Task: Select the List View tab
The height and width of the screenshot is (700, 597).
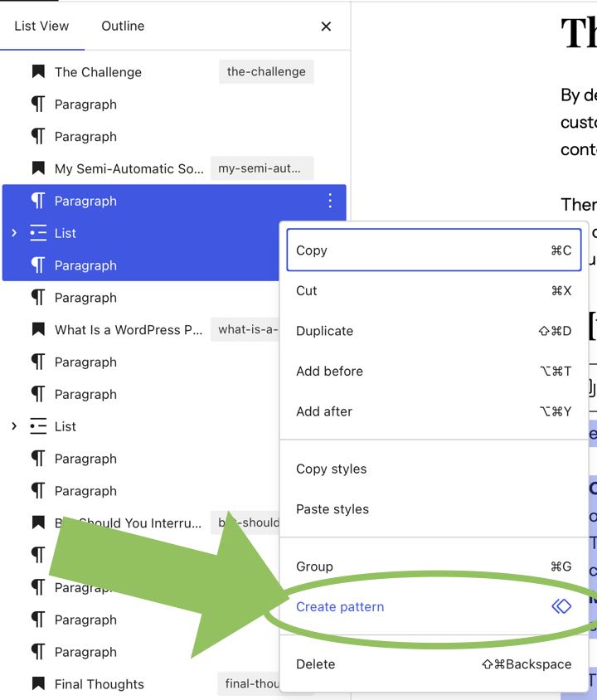Action: 41,26
